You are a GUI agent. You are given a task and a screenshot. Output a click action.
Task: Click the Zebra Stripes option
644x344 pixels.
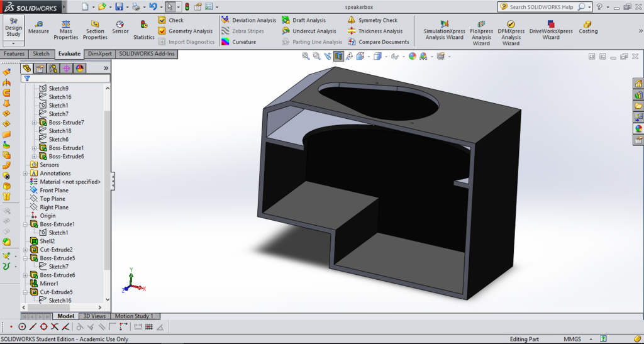[x=243, y=31]
